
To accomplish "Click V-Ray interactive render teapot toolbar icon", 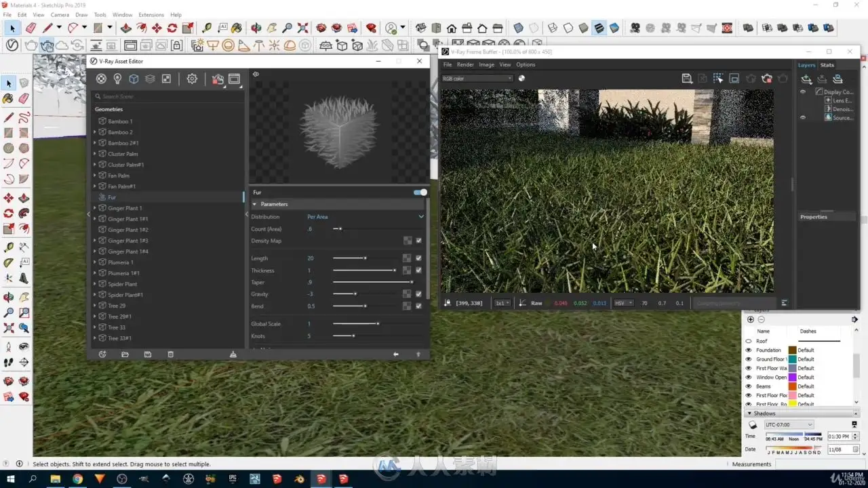I will [47, 45].
